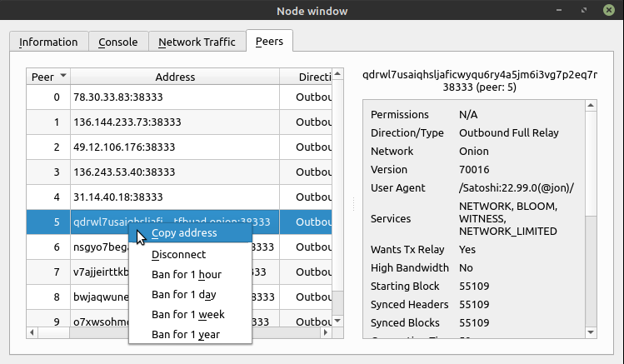Viewport: 624px width, 364px height.
Task: Select peer address 136.144.233.73:38333
Action: (127, 122)
